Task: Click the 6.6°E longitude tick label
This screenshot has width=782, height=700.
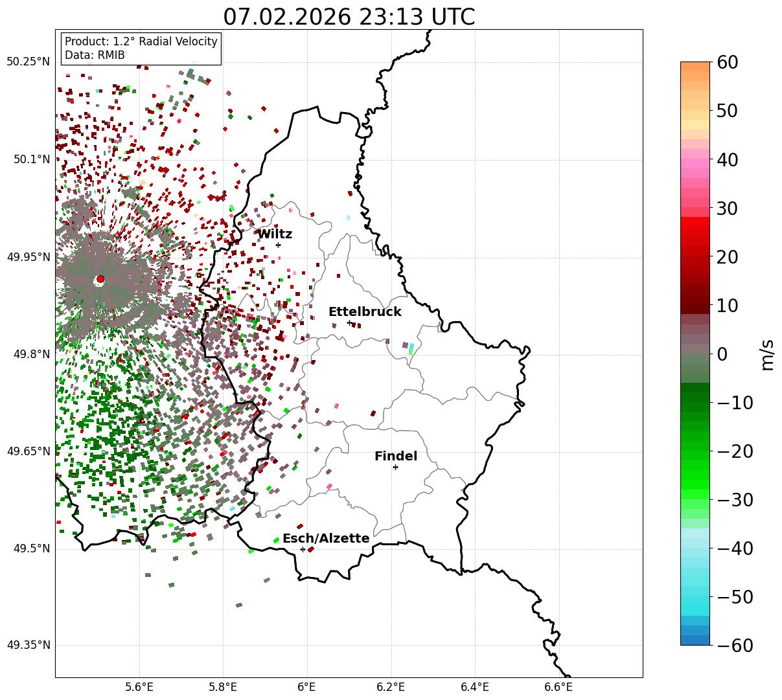Action: pos(558,687)
